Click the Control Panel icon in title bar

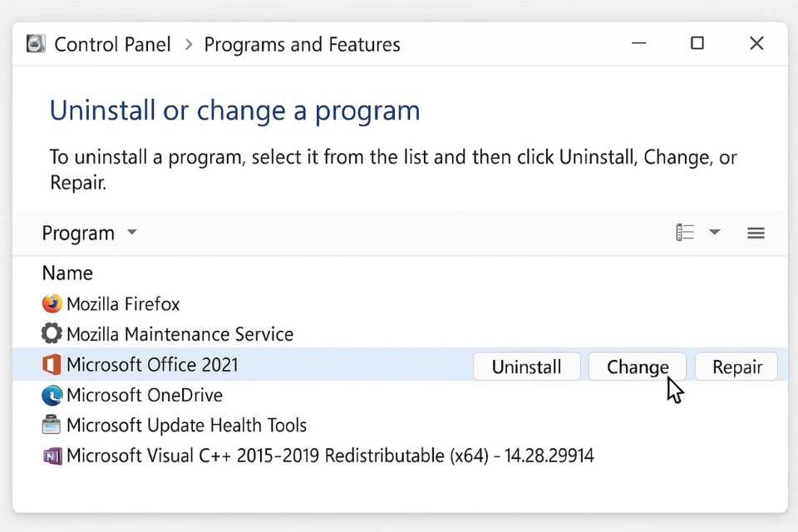[36, 44]
